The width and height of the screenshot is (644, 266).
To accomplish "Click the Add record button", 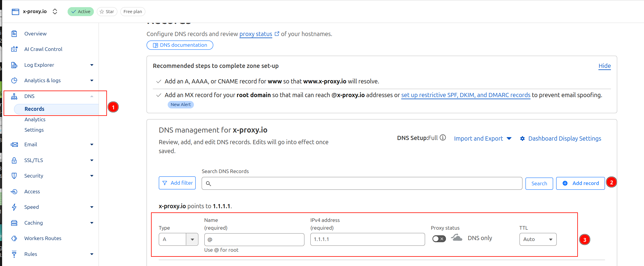I will click(580, 183).
